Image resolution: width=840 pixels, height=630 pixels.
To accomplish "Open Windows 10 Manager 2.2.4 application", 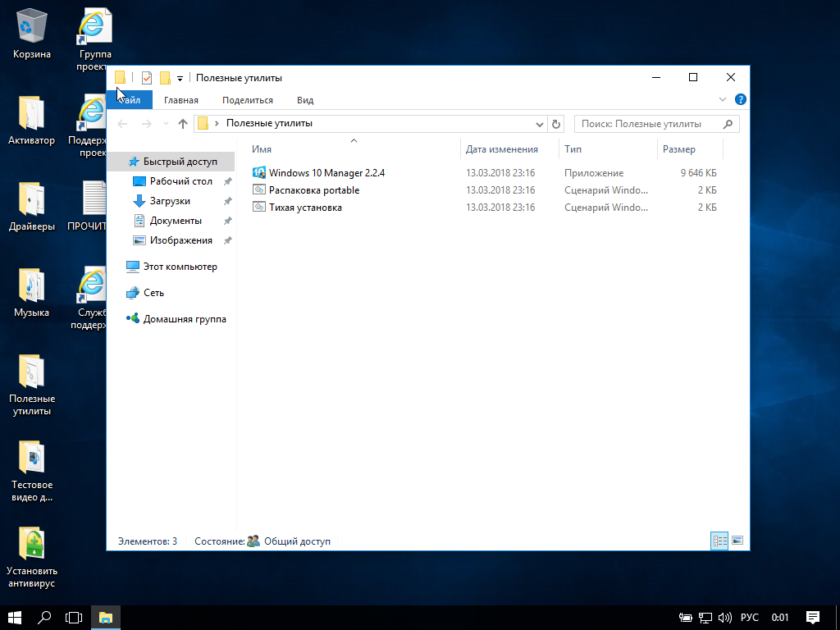I will pos(326,173).
